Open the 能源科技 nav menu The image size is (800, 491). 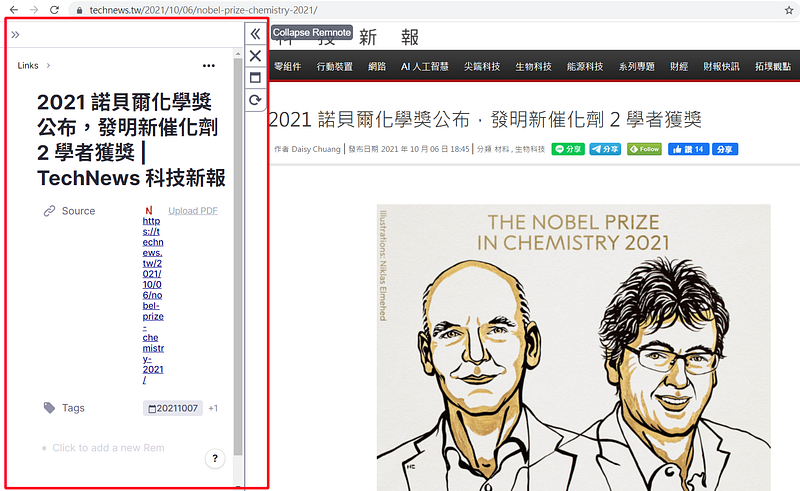pos(585,66)
